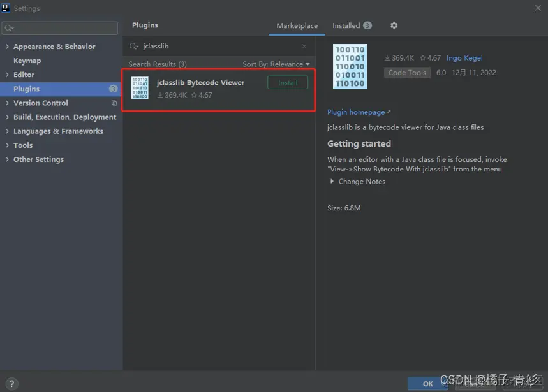Expand the Editor settings section
Screen dimensions: 548x392
click(x=7, y=75)
